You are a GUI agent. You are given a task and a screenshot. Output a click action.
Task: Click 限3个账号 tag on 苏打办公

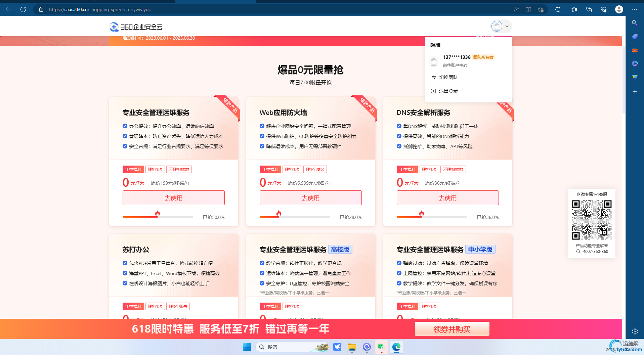point(178,307)
